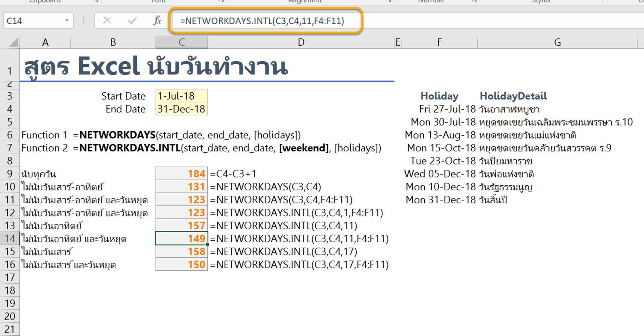
Task: Click the Cancel X formula icon
Action: [x=107, y=21]
